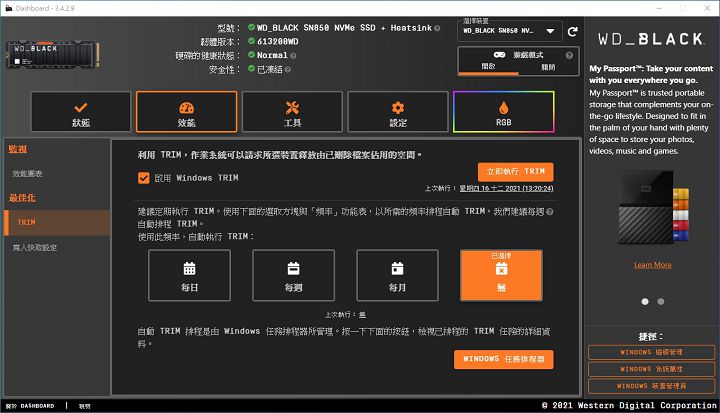Click the refresh icon next to device selector
This screenshot has width=720, height=413.
coord(572,32)
